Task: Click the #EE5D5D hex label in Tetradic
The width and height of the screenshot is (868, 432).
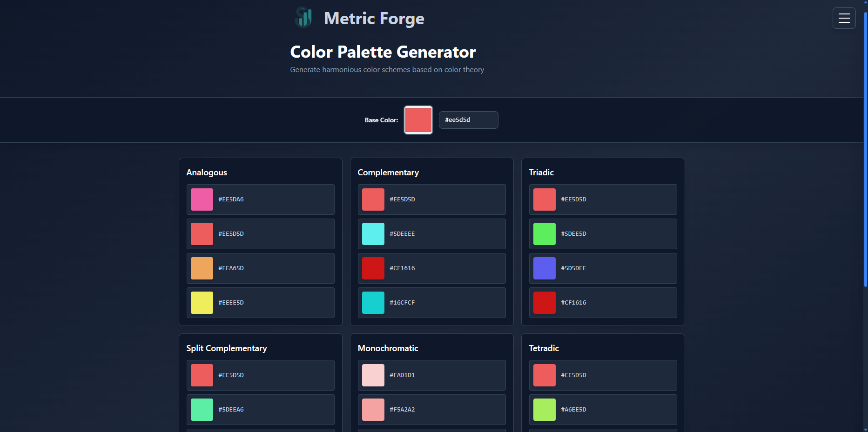Action: (x=573, y=375)
